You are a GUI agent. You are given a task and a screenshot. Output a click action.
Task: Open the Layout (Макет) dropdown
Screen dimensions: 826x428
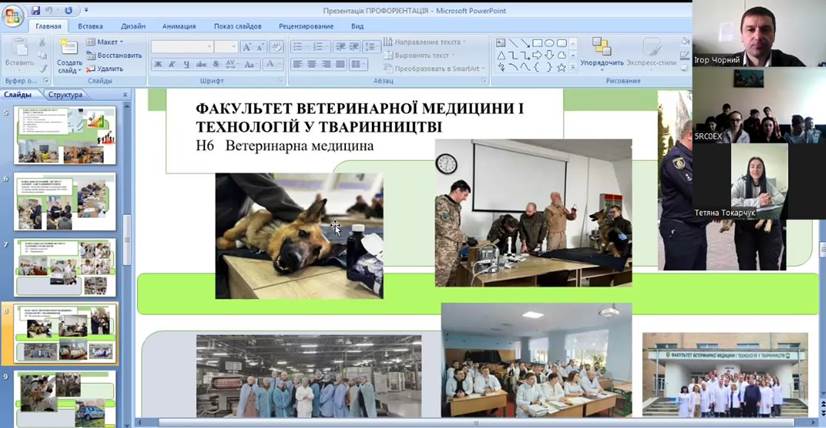104,42
